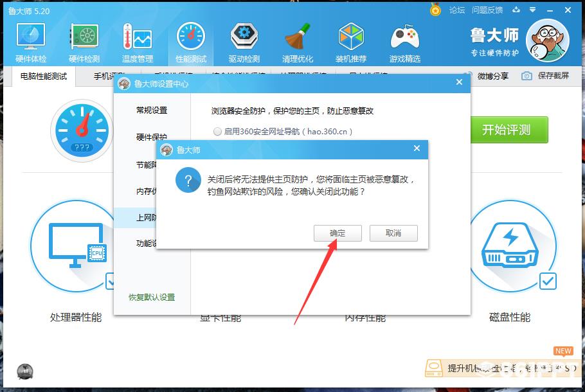Select the 处理器性能 monitor CPU icon
Viewport: 585px width, 392px height.
click(78, 245)
